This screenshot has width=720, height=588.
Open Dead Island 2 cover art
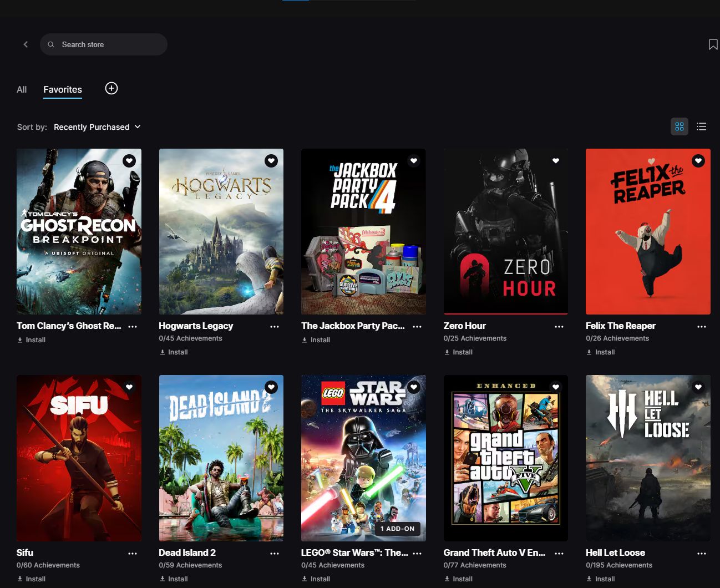click(221, 458)
